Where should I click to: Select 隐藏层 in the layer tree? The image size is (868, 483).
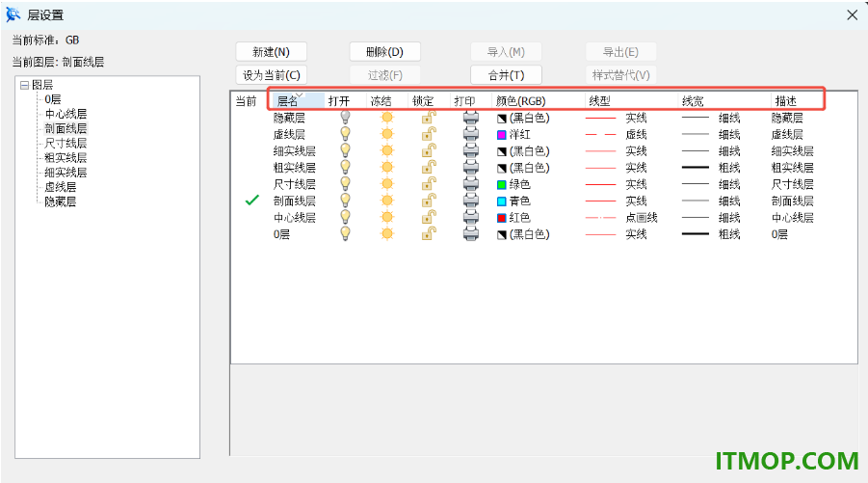(61, 201)
